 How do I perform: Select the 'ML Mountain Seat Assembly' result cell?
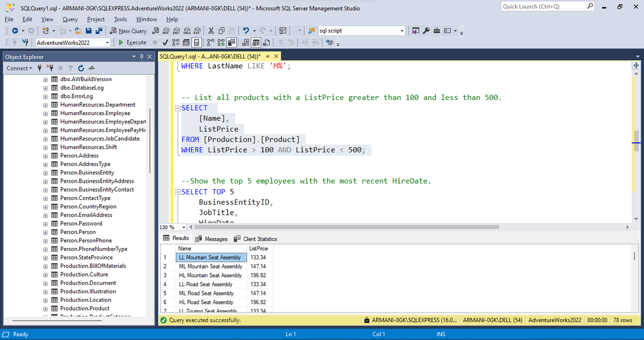pos(210,266)
